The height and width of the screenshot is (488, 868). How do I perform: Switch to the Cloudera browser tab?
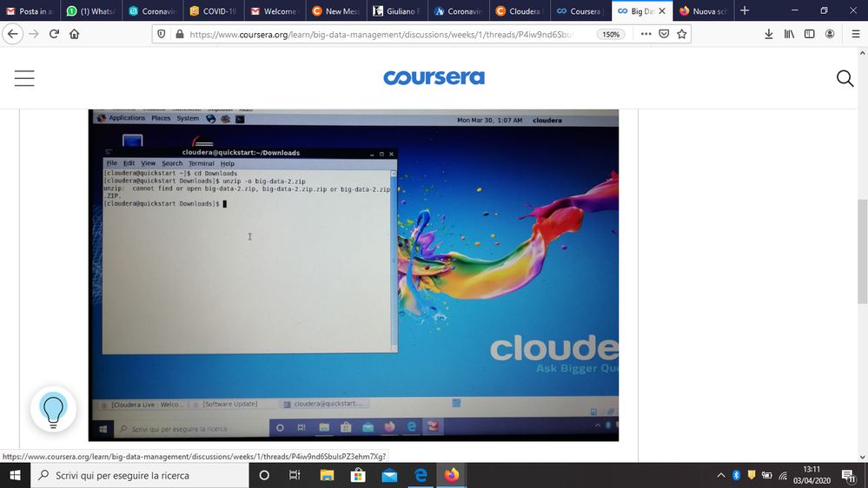click(x=520, y=11)
